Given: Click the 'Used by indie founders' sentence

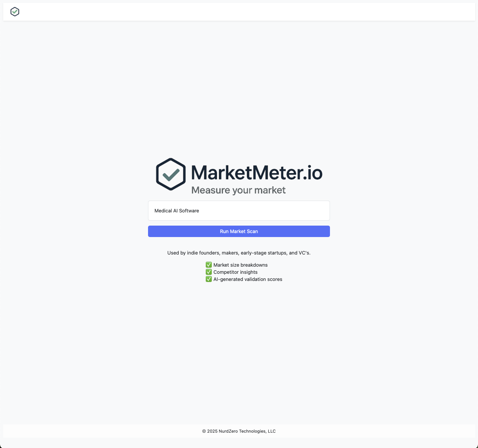Looking at the screenshot, I should pyautogui.click(x=239, y=253).
